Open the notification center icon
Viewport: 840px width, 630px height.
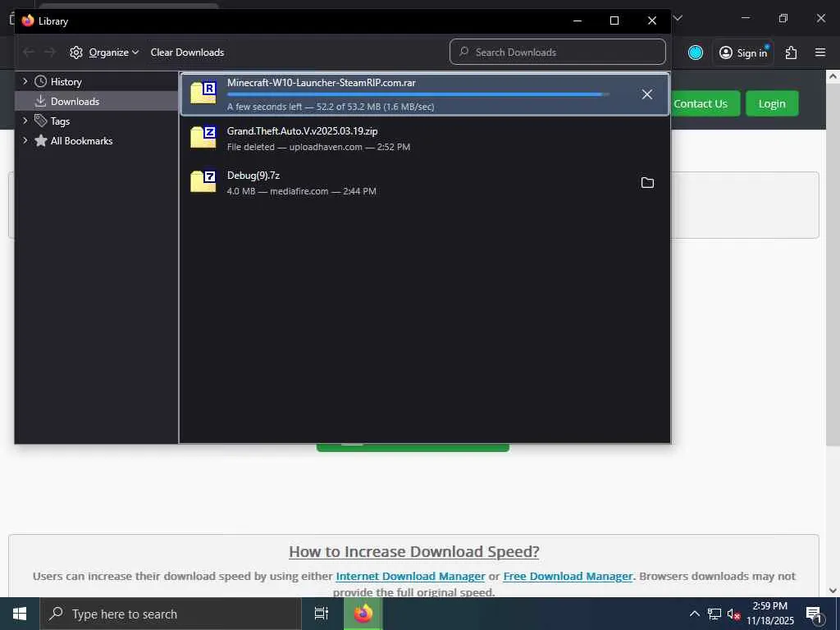point(815,614)
